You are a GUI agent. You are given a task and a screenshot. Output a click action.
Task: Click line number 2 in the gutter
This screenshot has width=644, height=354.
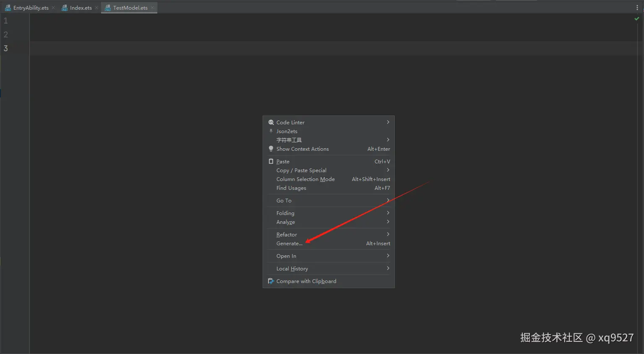pyautogui.click(x=5, y=34)
